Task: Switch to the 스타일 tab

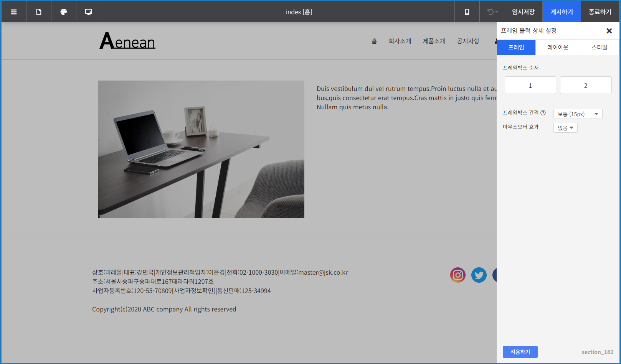Action: [x=599, y=48]
